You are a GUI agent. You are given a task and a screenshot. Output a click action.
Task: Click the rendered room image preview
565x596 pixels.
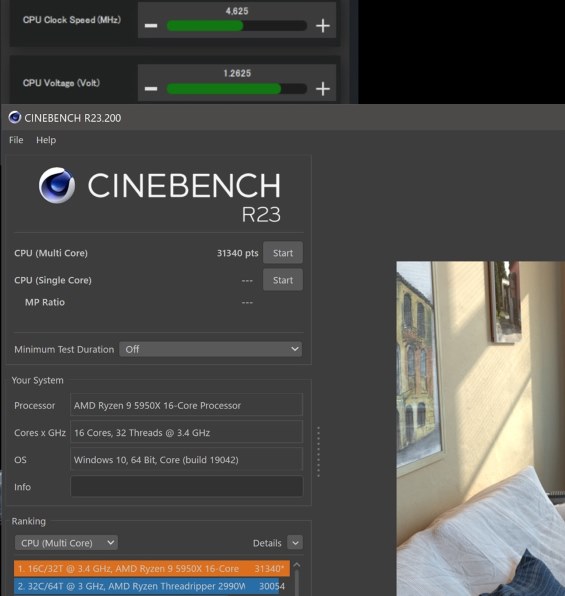[x=481, y=428]
